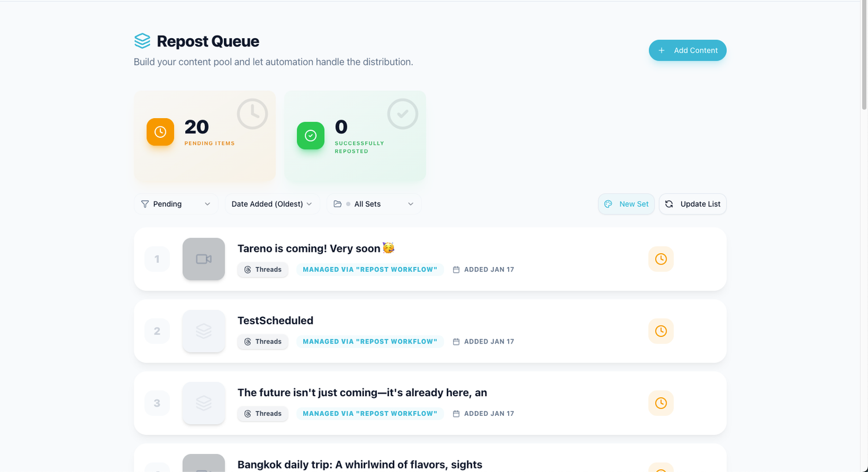Viewport: 868px width, 472px height.
Task: Click the 20 pending items count
Action: click(x=197, y=127)
